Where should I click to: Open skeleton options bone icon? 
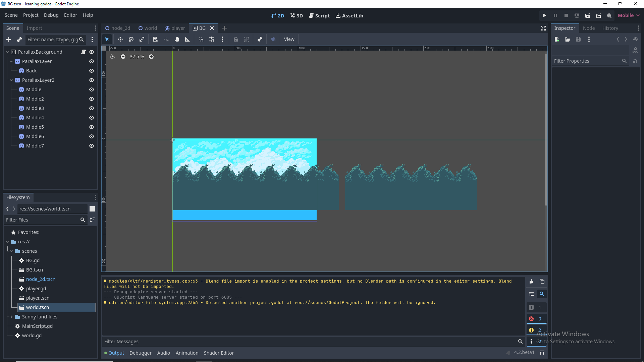point(260,39)
